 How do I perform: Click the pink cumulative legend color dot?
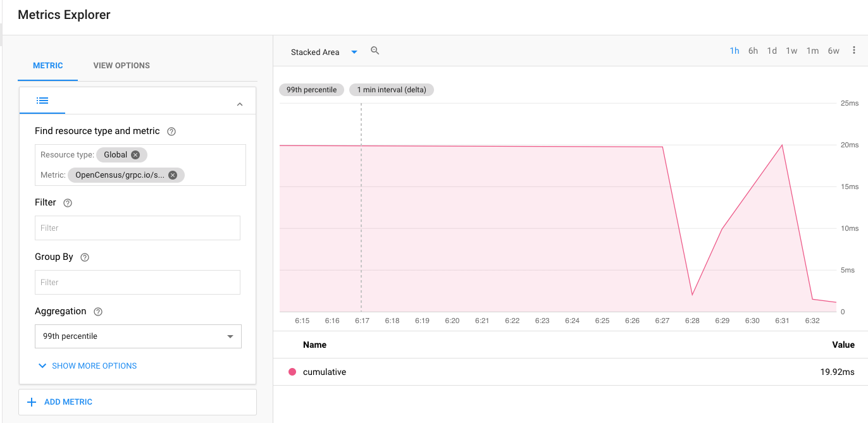click(x=292, y=372)
